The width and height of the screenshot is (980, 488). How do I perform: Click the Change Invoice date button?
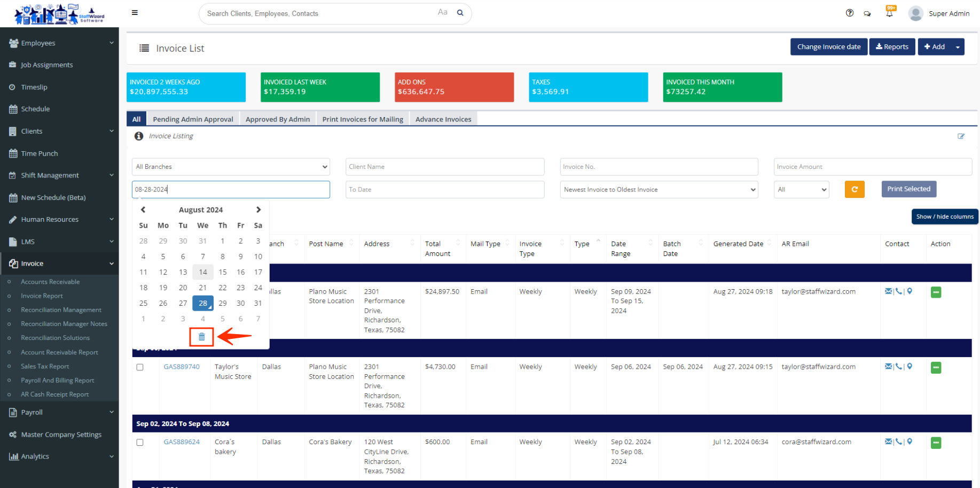[828, 47]
